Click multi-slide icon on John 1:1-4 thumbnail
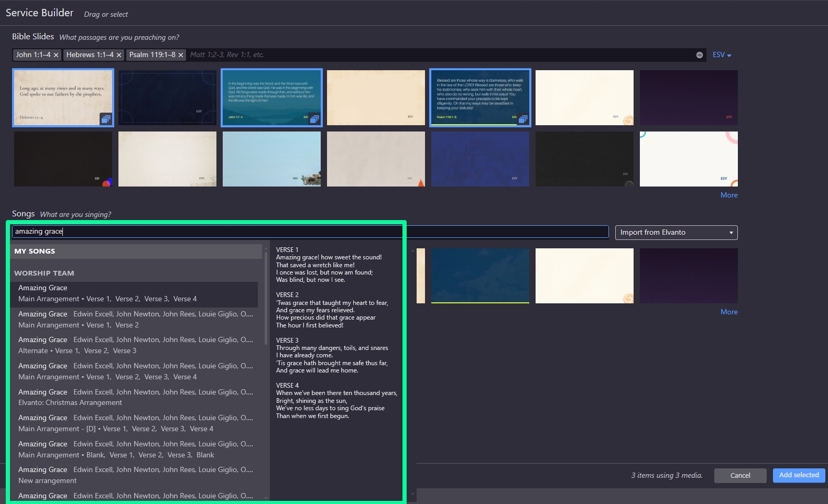Screen dimensions: 828x504 pyautogui.click(x=314, y=119)
